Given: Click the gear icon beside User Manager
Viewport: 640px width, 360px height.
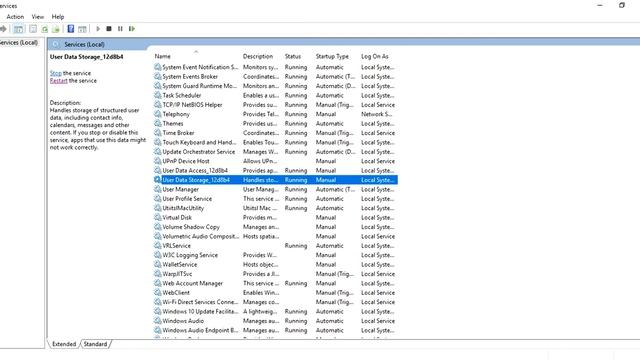Looking at the screenshot, I should [x=158, y=189].
